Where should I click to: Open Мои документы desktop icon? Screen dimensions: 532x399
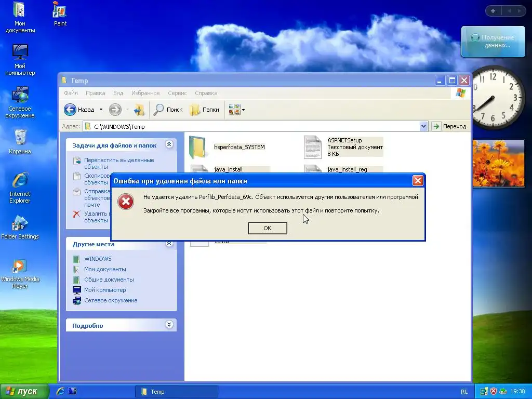click(20, 17)
